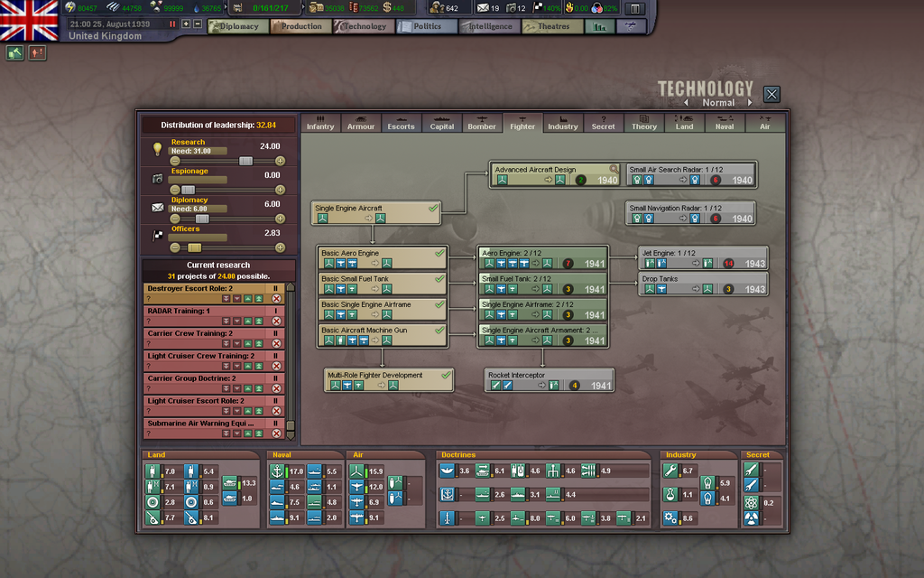Click the research queue scroll down arrow

290,436
